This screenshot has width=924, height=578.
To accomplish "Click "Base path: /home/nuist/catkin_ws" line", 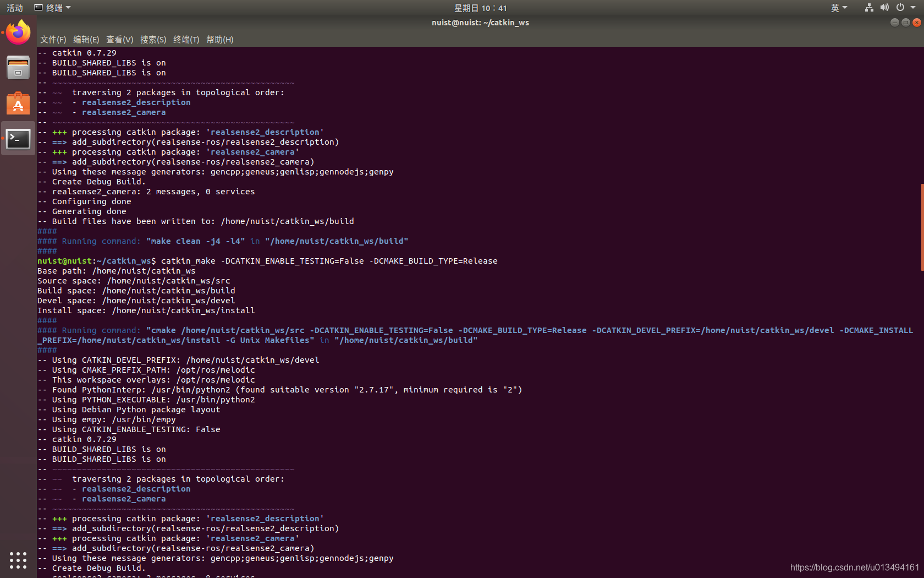I will (117, 271).
